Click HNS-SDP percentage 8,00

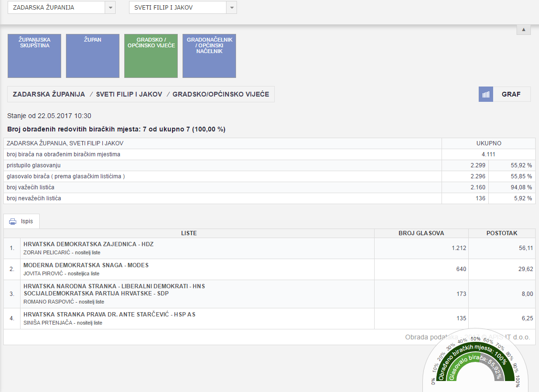528,294
